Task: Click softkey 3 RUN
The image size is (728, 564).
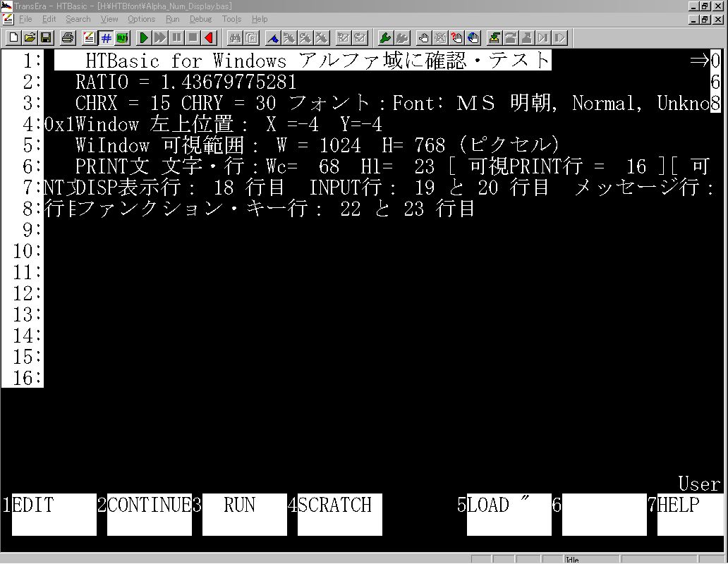Action: pos(244,515)
